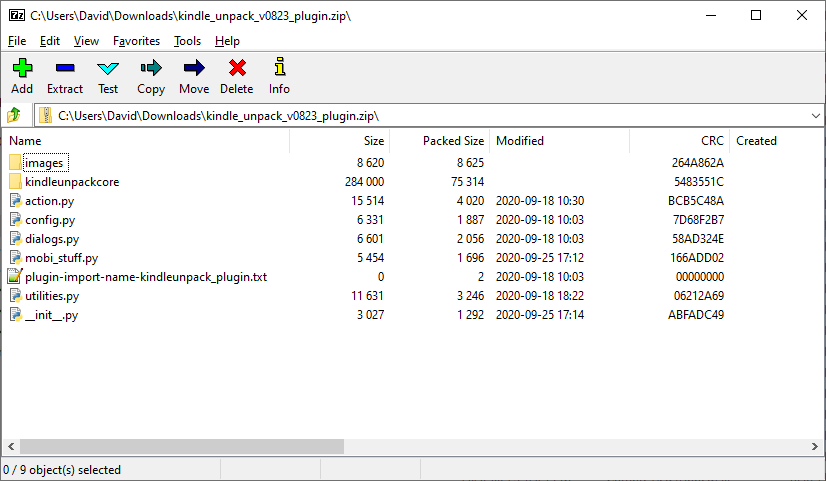Select the images folder name
Screen dimensions: 826x481
coord(44,163)
